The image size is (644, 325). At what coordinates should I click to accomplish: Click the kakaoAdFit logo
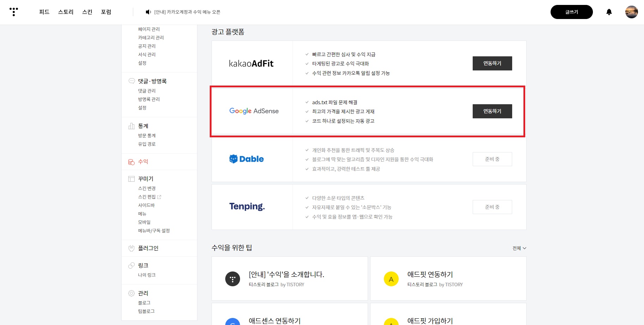point(251,63)
